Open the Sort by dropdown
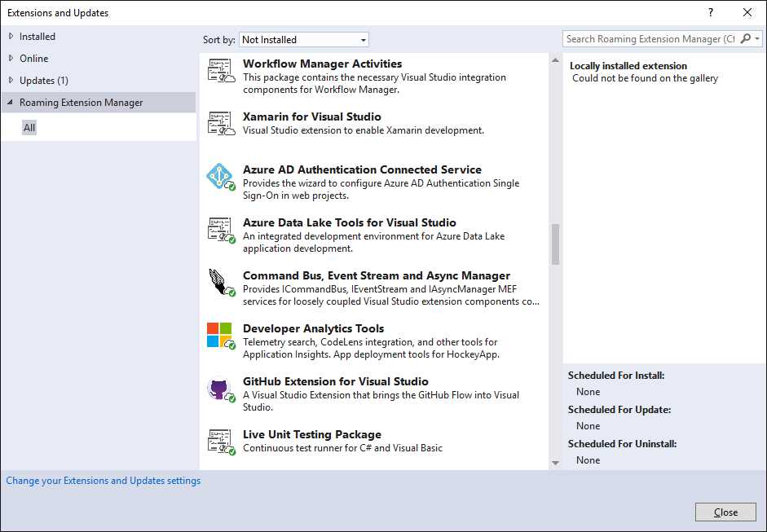This screenshot has height=532, width=767. tap(362, 39)
